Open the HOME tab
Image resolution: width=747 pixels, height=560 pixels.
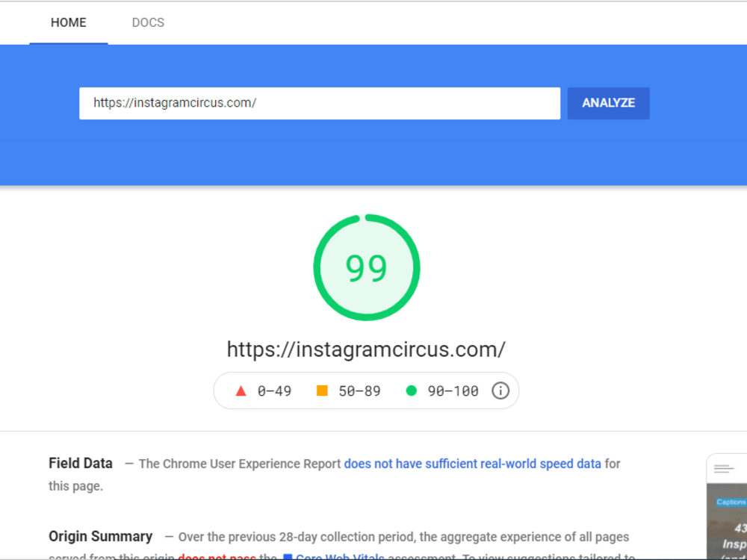(69, 22)
